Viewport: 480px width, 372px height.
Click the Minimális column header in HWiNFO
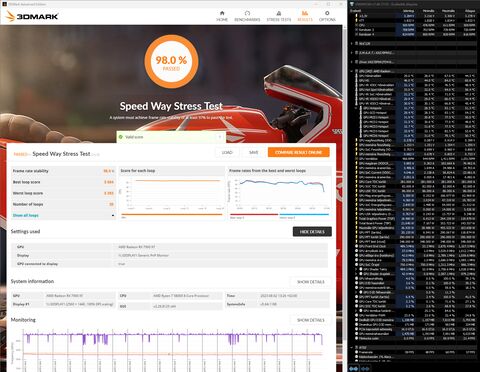click(428, 11)
